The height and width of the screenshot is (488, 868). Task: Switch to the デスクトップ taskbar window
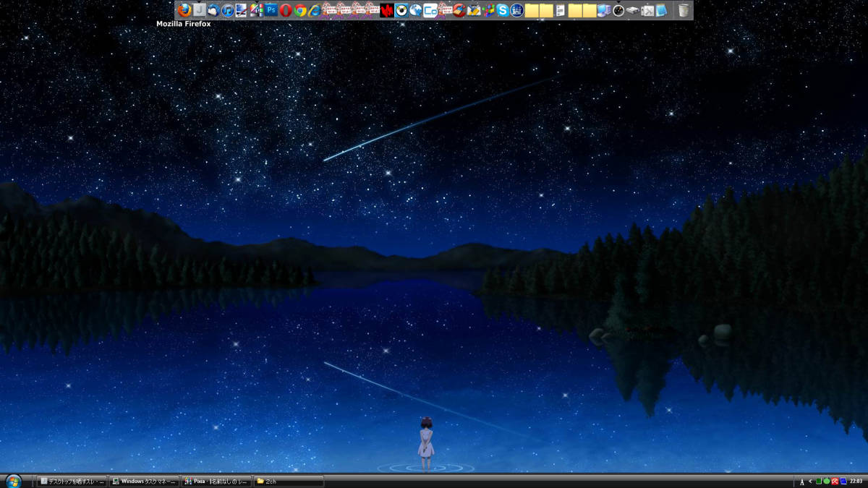point(72,481)
